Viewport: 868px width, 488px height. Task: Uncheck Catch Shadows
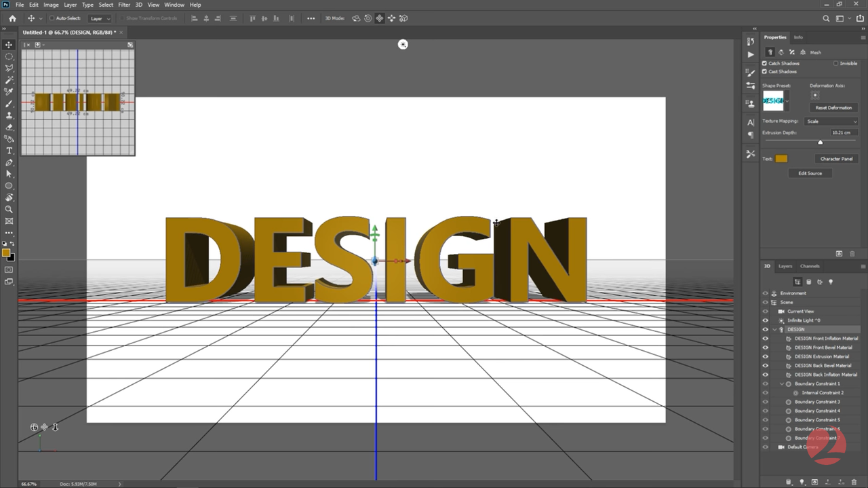coord(765,63)
